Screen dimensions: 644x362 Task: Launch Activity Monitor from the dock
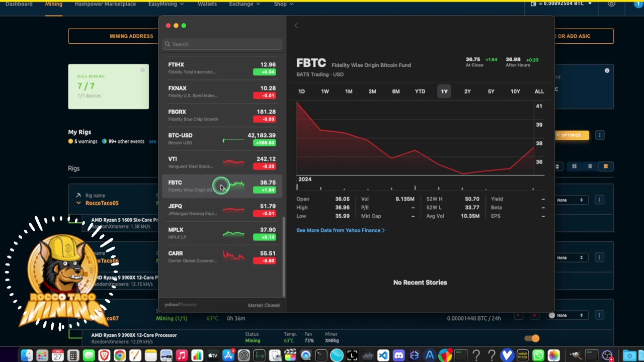click(x=259, y=355)
